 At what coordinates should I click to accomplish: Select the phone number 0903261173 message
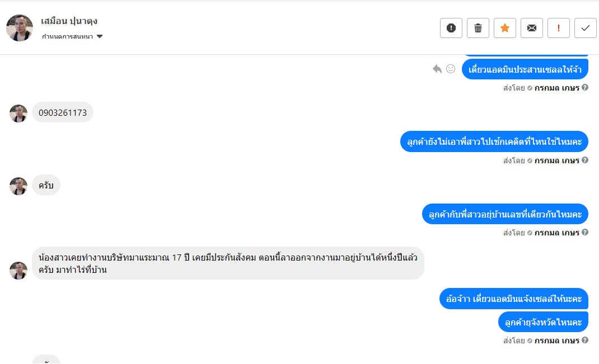coord(63,112)
